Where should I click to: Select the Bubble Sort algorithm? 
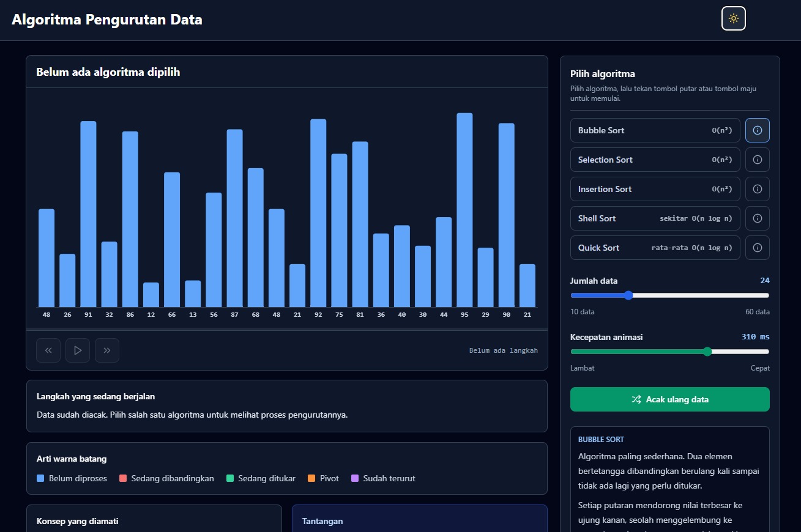(655, 130)
